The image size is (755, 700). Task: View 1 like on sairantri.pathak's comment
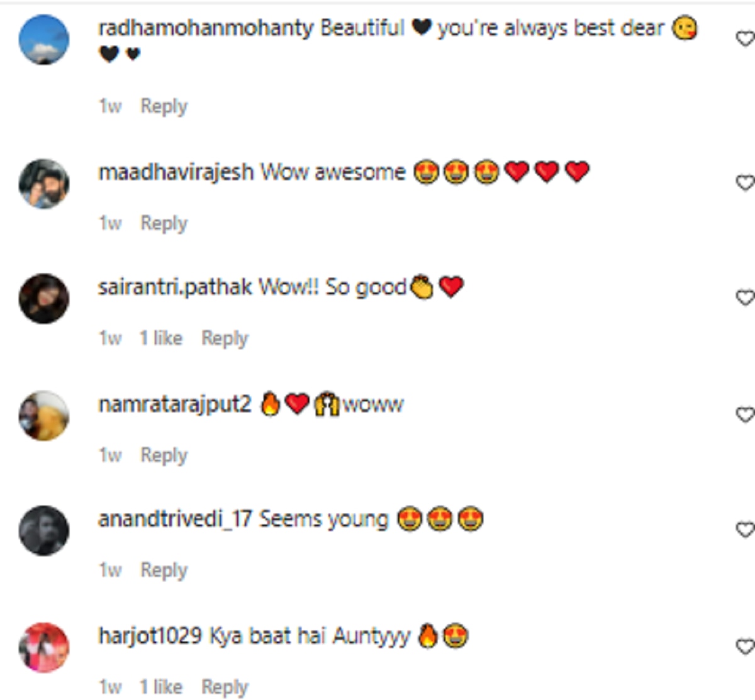(x=161, y=338)
